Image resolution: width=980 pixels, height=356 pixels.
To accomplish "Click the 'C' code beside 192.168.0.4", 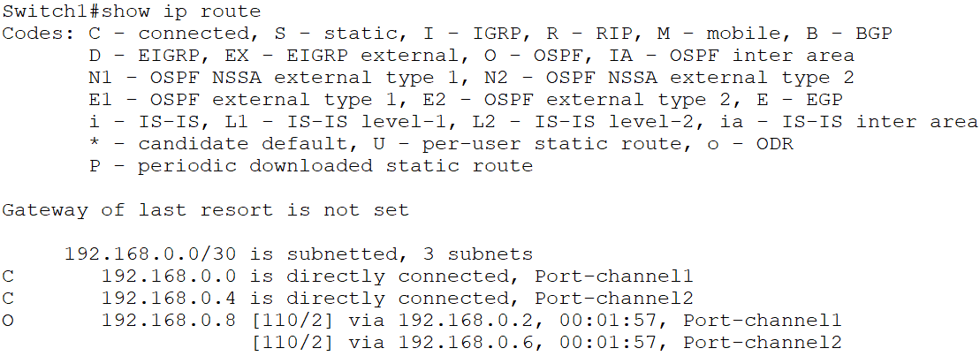I will [8, 299].
